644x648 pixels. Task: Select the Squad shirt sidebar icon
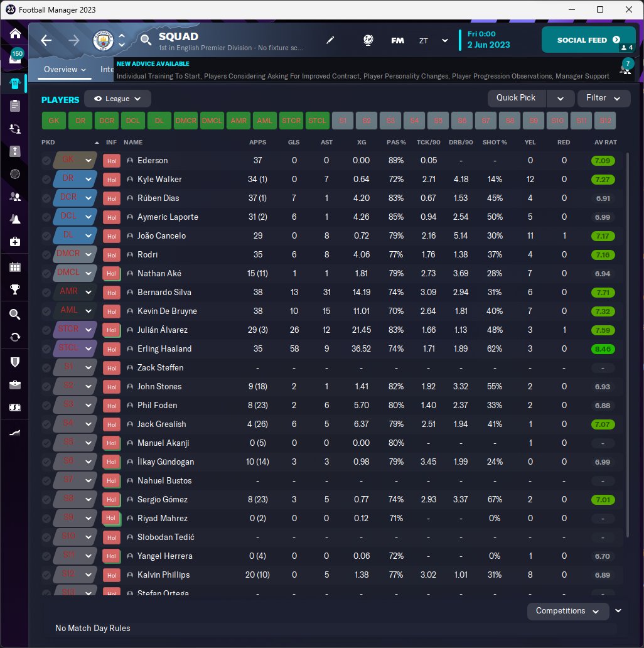pos(15,84)
